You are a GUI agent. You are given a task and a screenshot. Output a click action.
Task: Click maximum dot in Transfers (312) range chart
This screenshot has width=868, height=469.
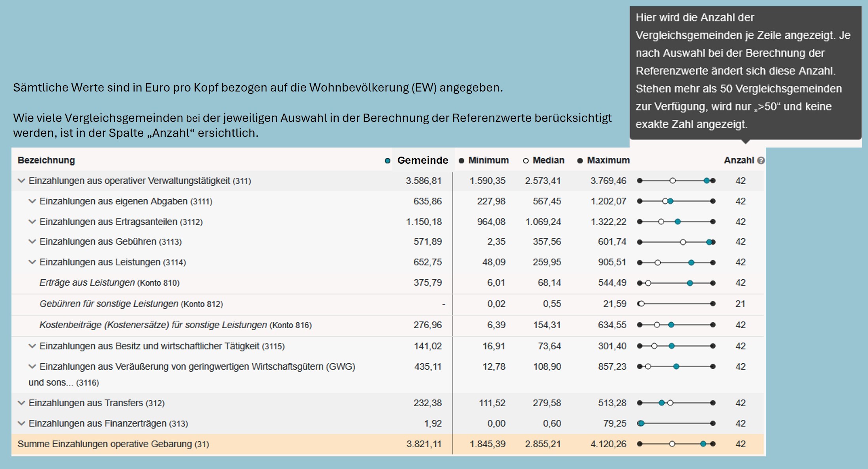[x=713, y=403]
